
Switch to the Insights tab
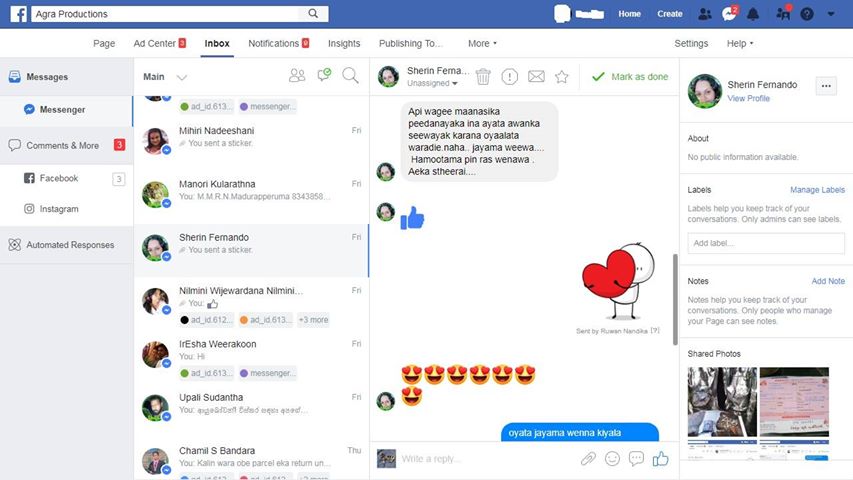tap(344, 44)
